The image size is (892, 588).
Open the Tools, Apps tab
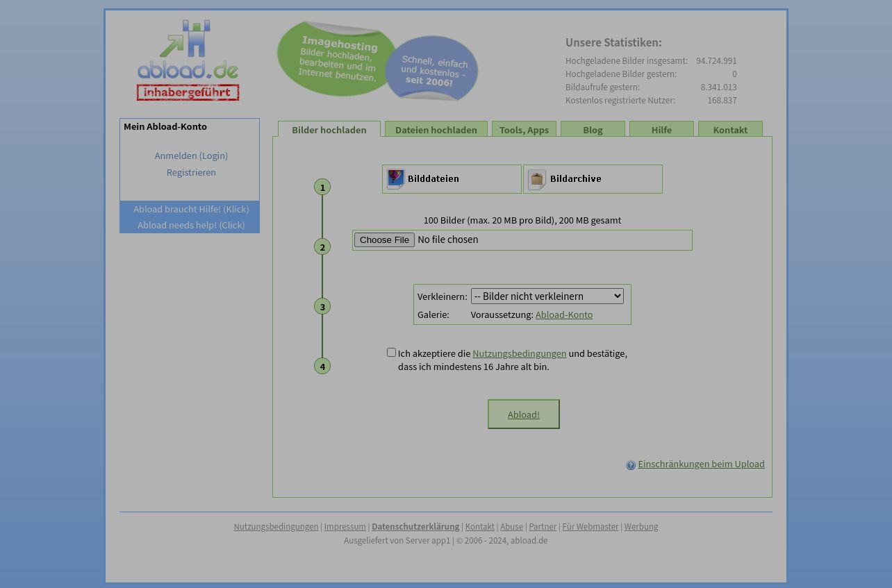pyautogui.click(x=524, y=130)
